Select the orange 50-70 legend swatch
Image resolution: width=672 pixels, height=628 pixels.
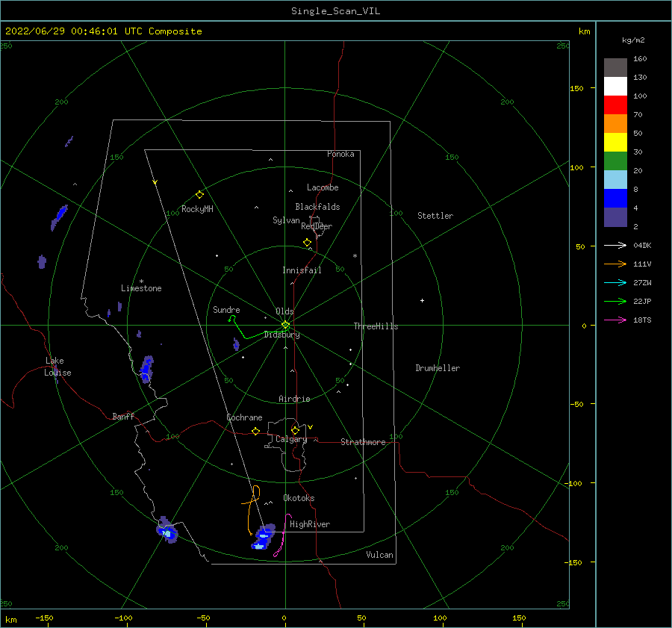[x=615, y=123]
